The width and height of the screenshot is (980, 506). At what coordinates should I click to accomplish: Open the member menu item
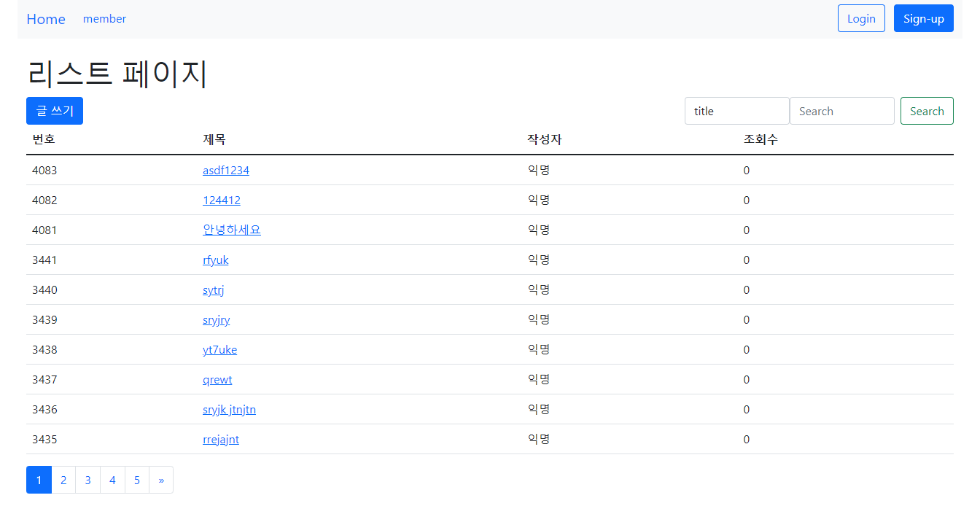tap(104, 19)
